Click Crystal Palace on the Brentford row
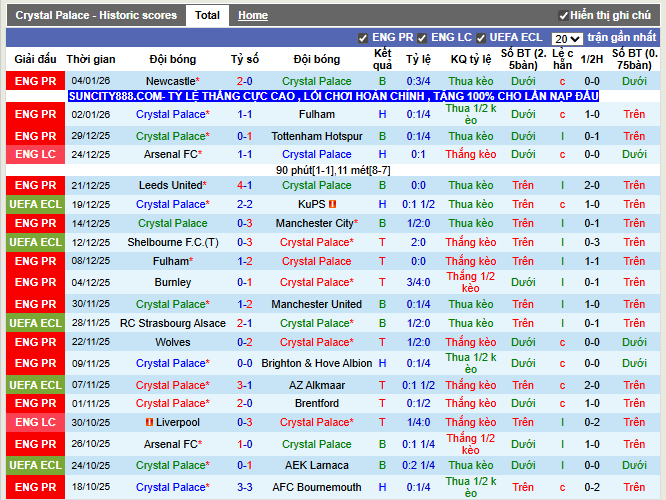666x500 pixels. click(x=173, y=404)
